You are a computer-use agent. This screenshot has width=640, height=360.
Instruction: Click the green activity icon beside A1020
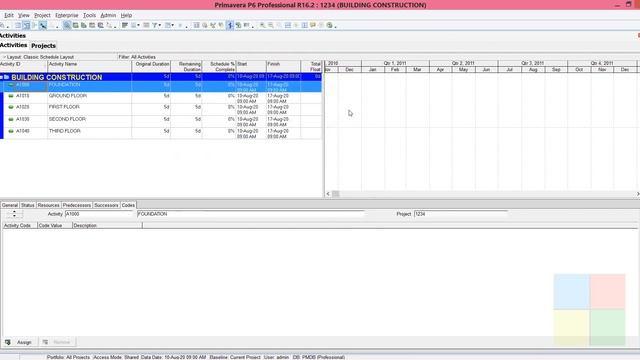click(x=11, y=107)
